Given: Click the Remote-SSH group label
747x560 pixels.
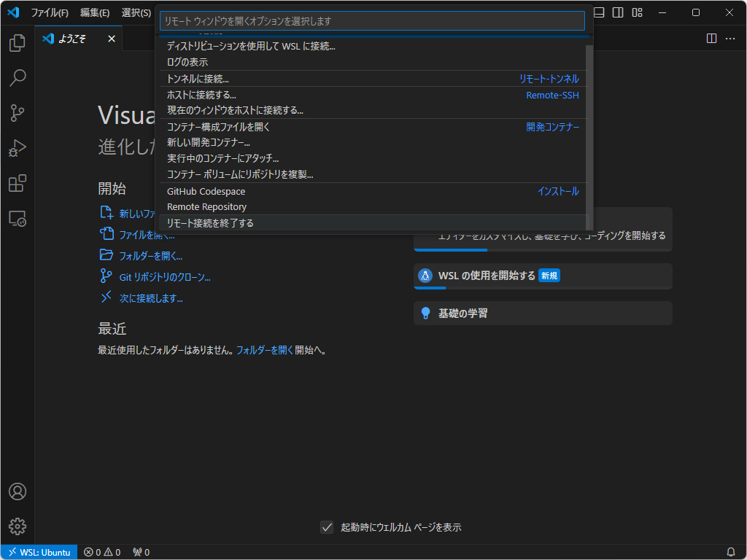Looking at the screenshot, I should click(552, 96).
